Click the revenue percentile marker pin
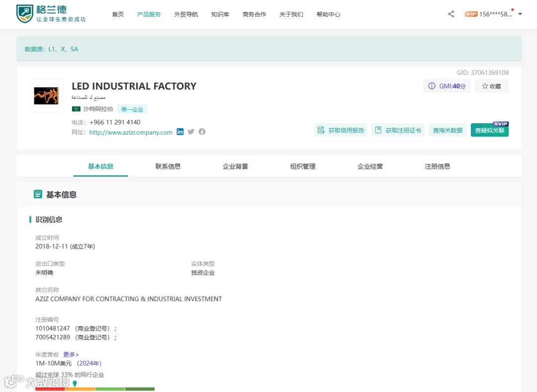Image resolution: width=537 pixels, height=392 pixels. tap(75, 384)
